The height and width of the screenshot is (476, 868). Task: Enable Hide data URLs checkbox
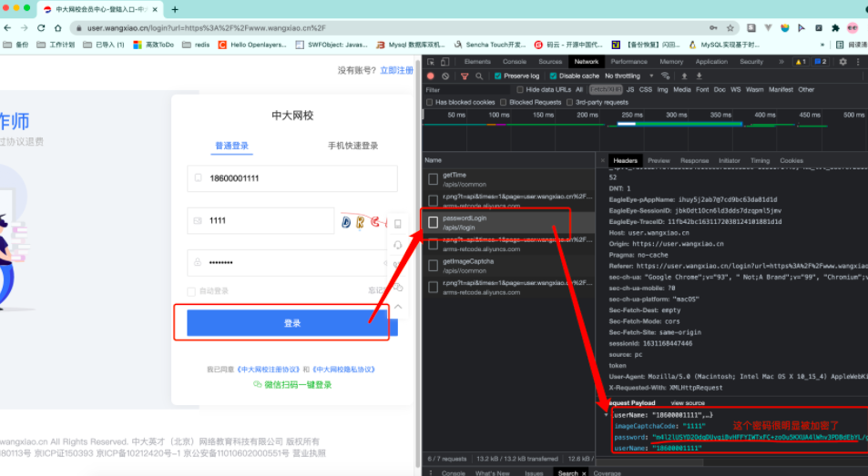click(x=520, y=89)
